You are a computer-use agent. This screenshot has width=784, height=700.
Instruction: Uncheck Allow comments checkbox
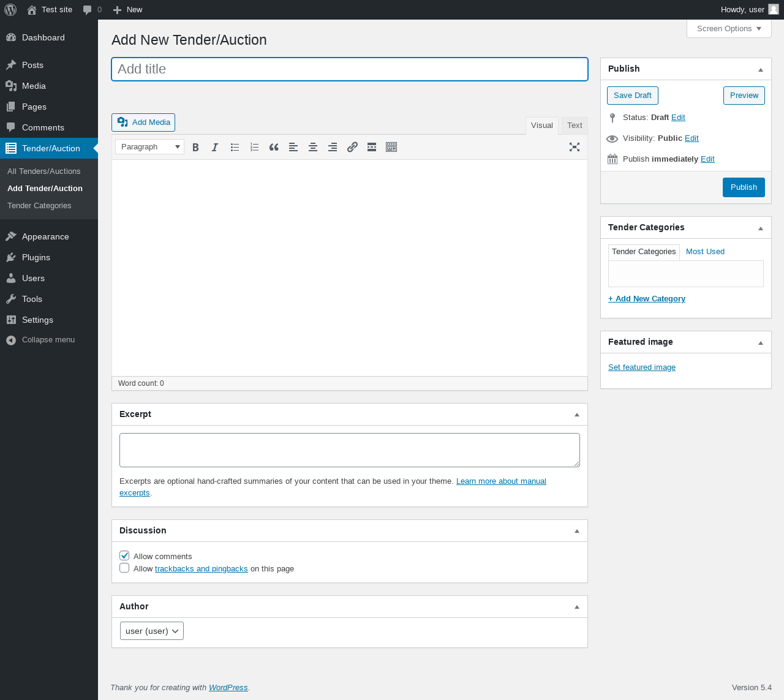[124, 556]
